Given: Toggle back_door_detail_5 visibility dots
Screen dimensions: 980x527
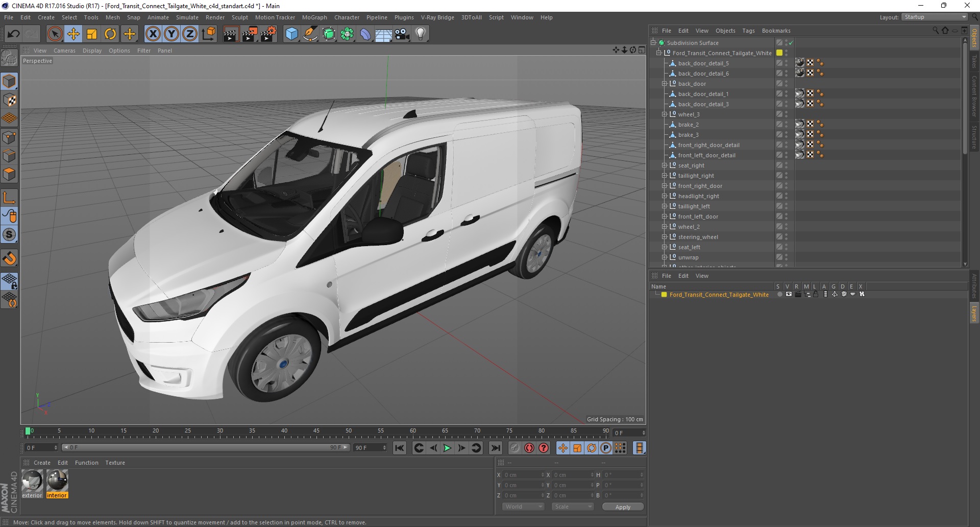Looking at the screenshot, I should click(x=786, y=63).
